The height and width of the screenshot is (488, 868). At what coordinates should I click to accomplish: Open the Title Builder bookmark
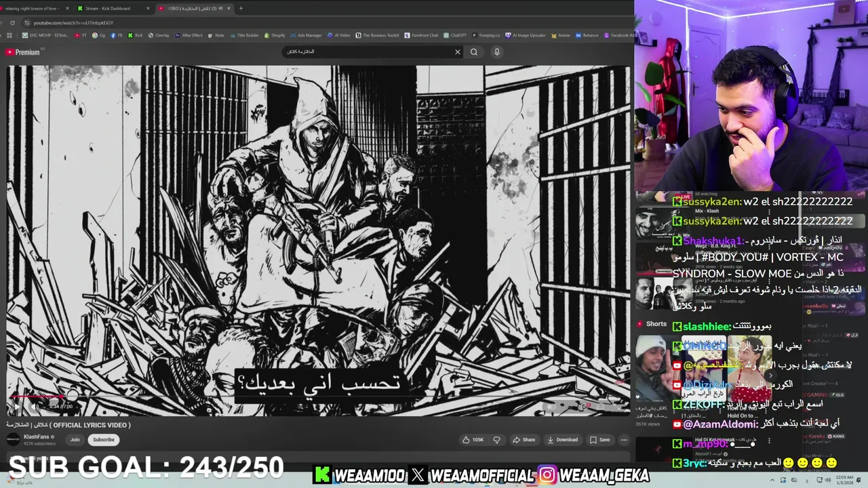point(245,35)
